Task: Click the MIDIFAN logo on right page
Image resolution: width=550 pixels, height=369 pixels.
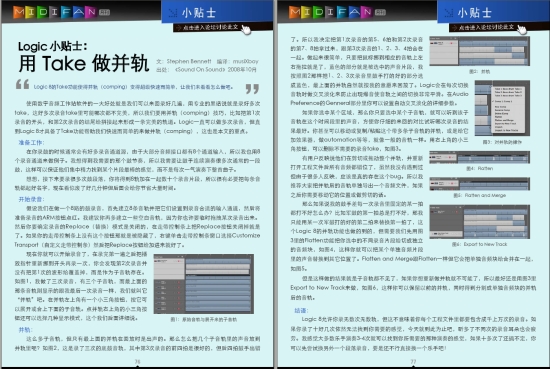Action: tap(337, 12)
